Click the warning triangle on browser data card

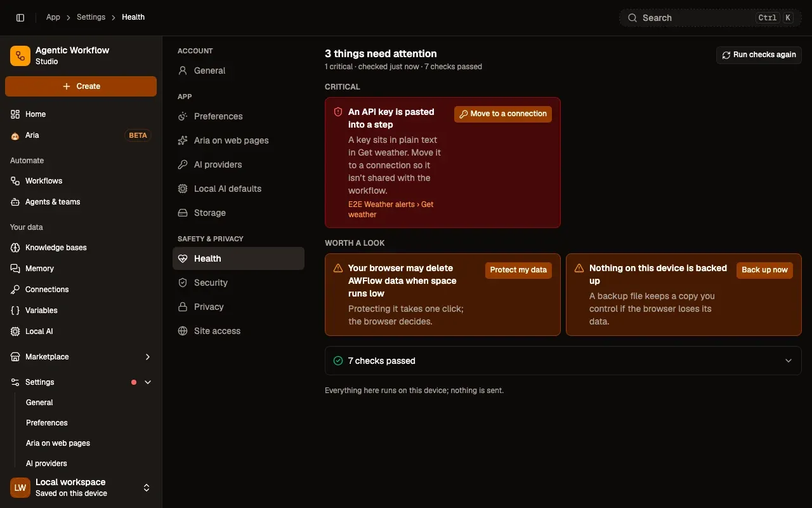(x=338, y=268)
